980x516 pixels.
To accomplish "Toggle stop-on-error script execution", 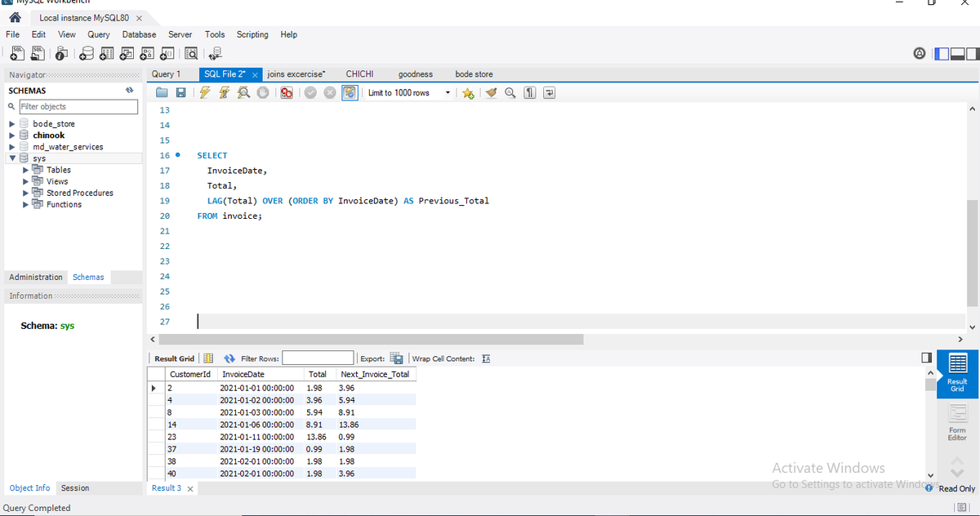I will tap(287, 93).
